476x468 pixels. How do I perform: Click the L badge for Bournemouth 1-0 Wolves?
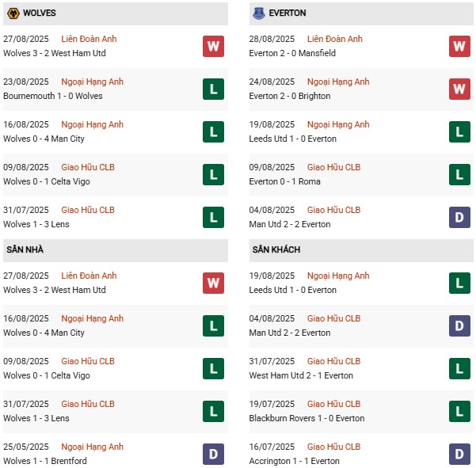[x=213, y=89]
